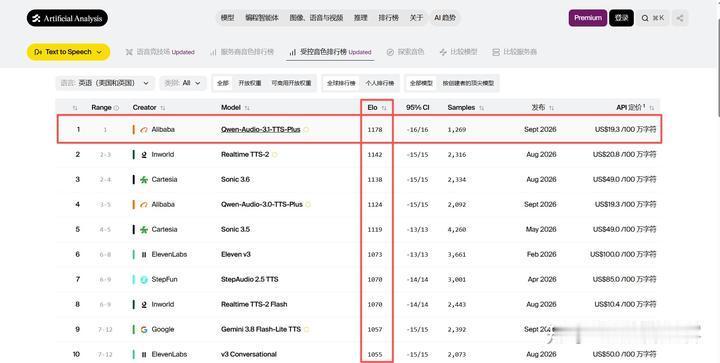Viewport: 720px width, 363px height.
Task: Click Cartesia logo in Sonic 3.6 row
Action: 144,179
